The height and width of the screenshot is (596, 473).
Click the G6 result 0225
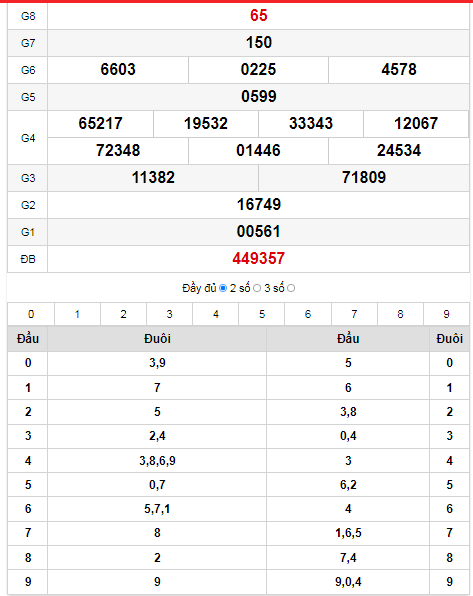(x=259, y=70)
